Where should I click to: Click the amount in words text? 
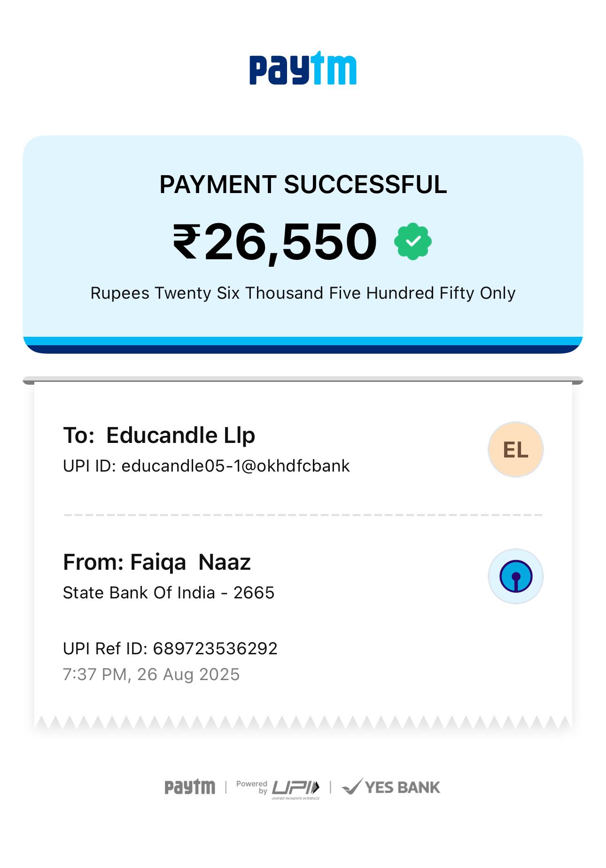[x=303, y=293]
